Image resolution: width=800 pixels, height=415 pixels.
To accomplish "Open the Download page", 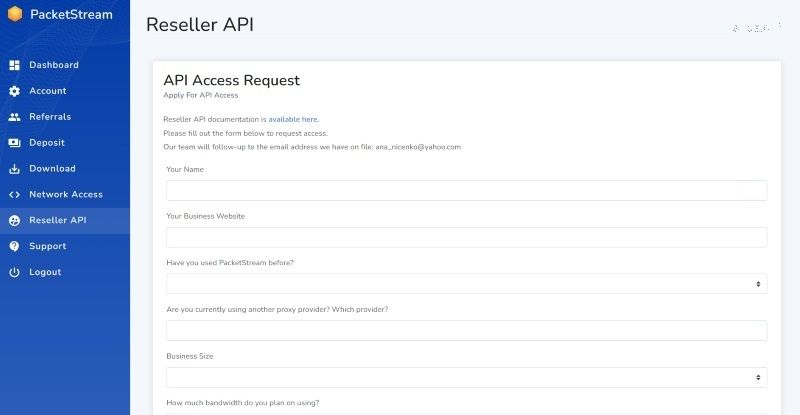I will pos(65,168).
